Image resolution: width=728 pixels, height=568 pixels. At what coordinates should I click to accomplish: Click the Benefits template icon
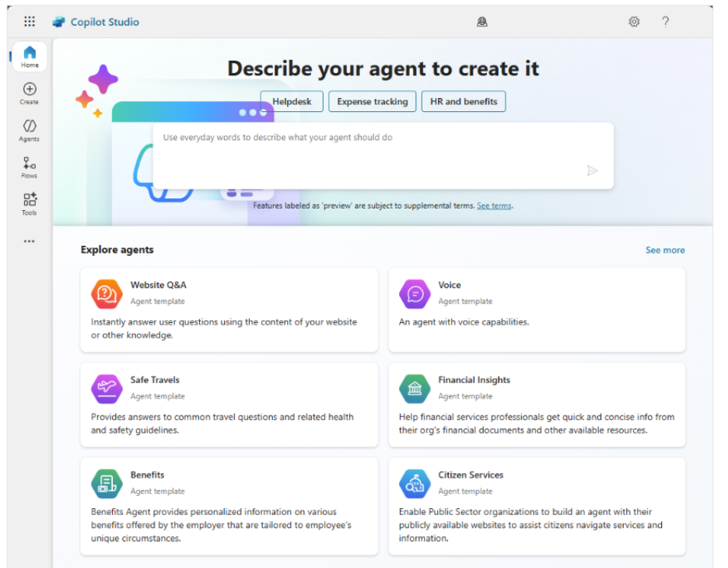(107, 483)
